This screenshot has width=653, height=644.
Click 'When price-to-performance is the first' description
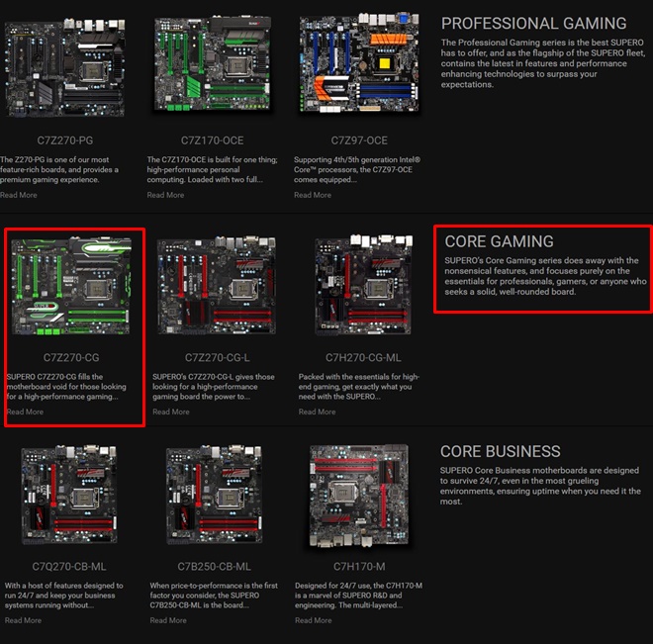(214, 596)
